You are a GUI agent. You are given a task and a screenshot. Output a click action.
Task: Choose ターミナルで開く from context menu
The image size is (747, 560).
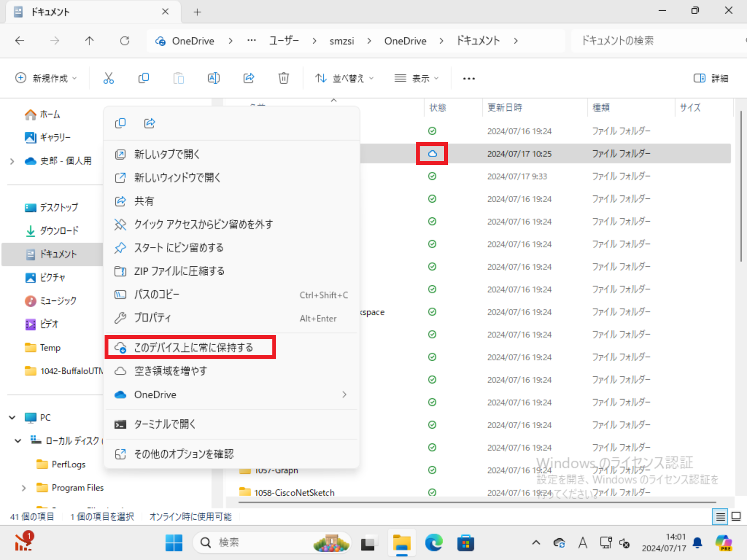click(x=231, y=424)
